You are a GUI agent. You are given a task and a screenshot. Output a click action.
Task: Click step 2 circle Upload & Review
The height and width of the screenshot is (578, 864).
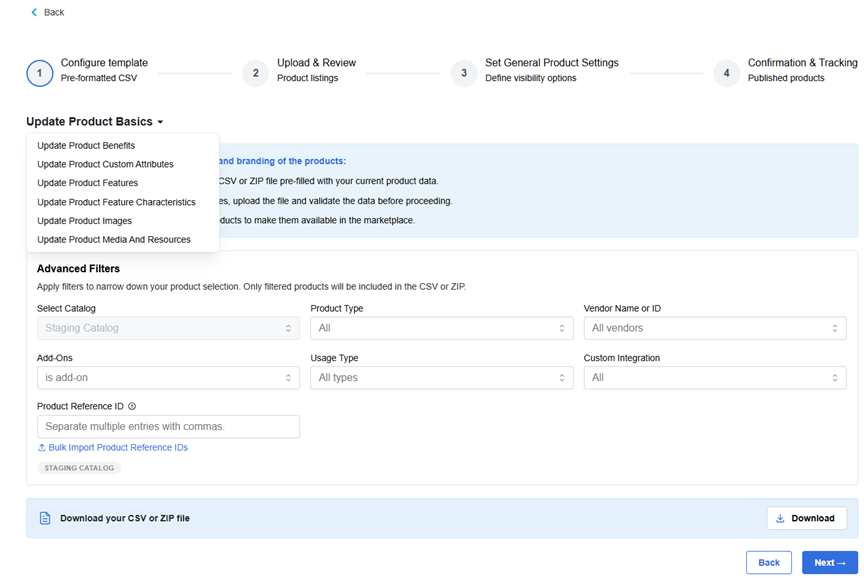click(x=256, y=73)
